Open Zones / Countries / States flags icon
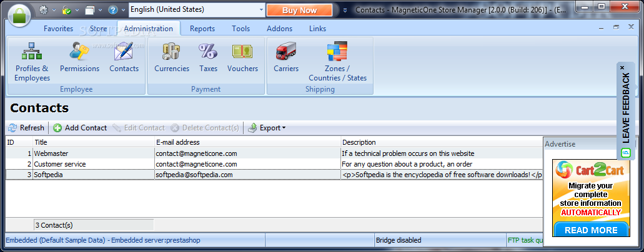Screen dimensions: 644x252 click(337, 62)
